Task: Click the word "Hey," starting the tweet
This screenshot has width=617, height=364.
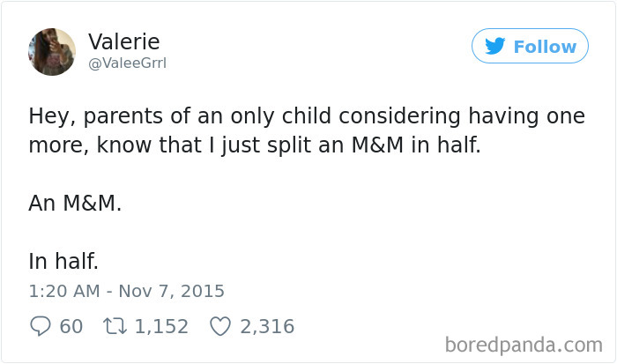Action: pyautogui.click(x=49, y=116)
